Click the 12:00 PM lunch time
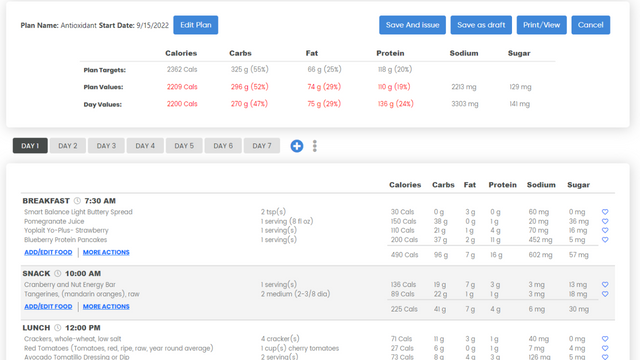 pyautogui.click(x=83, y=328)
